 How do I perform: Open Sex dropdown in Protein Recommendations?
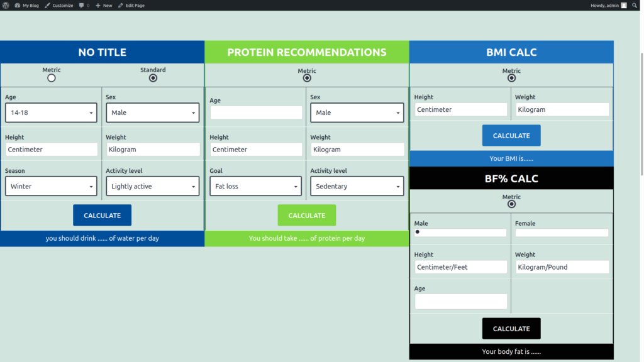[357, 112]
